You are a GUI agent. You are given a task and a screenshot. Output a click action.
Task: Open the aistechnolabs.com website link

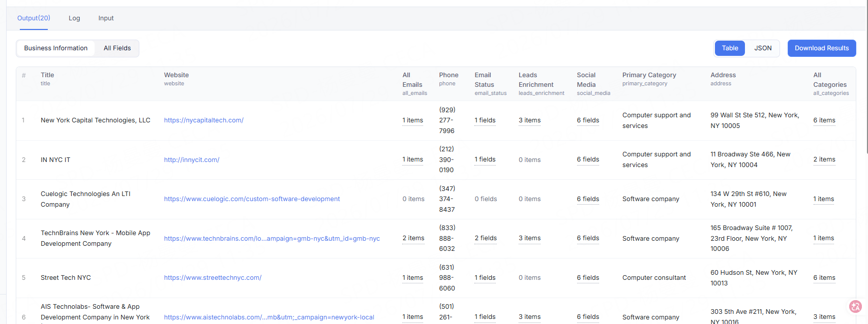(x=269, y=317)
